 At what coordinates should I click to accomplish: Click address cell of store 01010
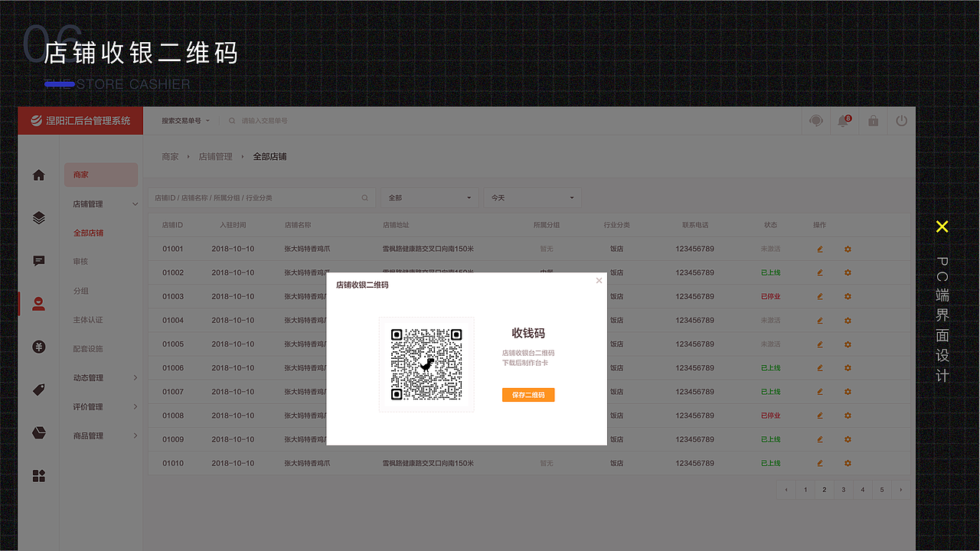coord(428,463)
